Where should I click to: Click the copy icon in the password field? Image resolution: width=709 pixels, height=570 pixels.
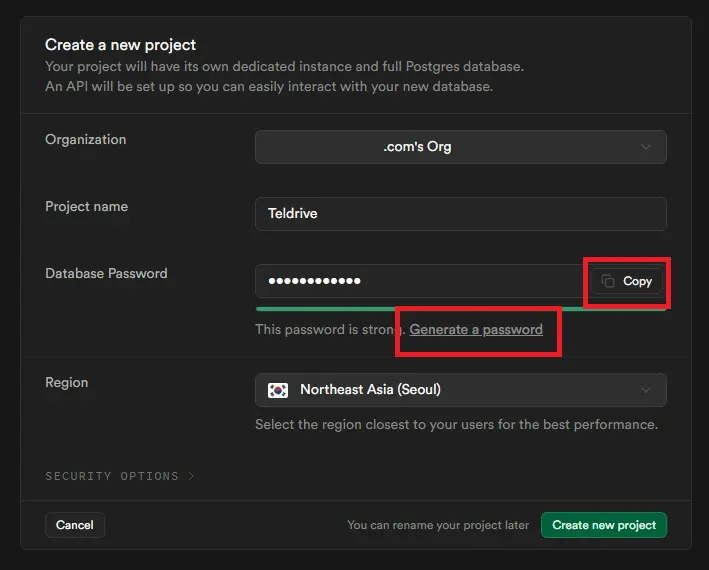(x=608, y=282)
